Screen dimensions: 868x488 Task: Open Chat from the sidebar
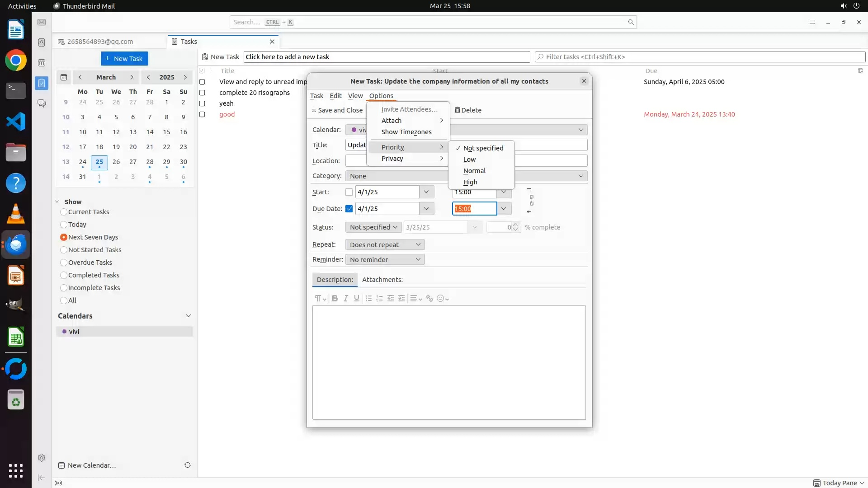42,103
